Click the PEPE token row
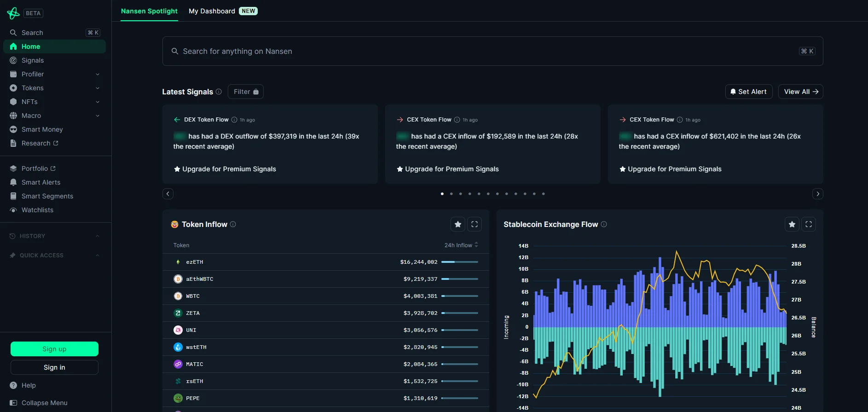 (x=326, y=398)
